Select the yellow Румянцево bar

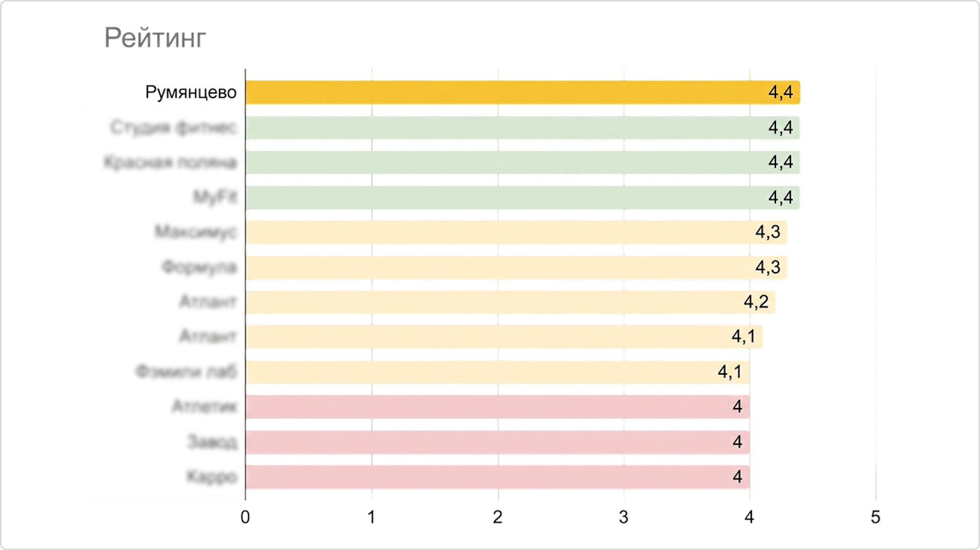[x=523, y=93]
